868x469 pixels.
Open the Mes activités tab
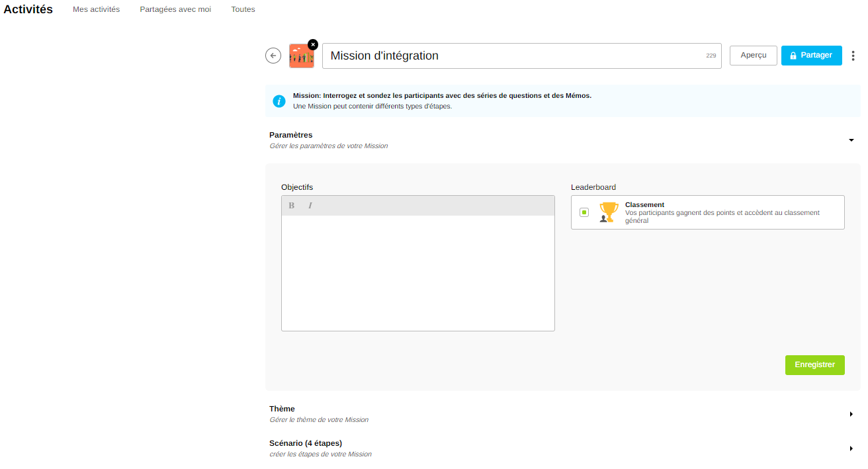[x=96, y=10]
